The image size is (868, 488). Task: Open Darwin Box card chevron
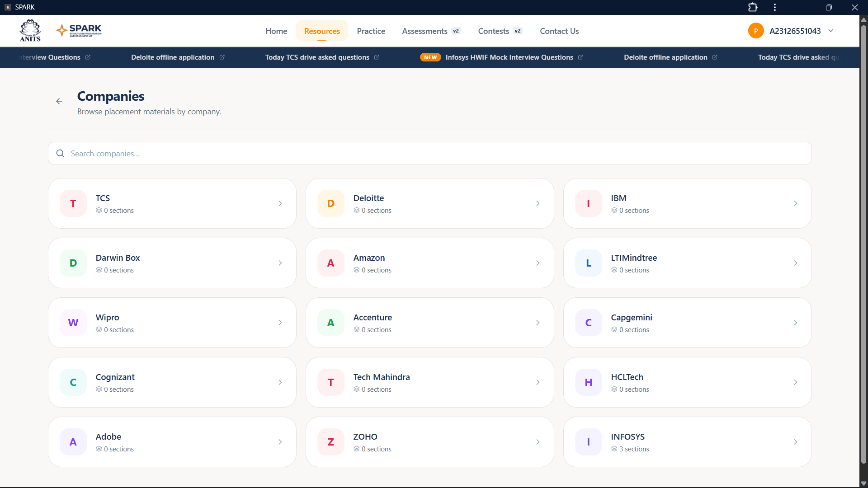280,263
